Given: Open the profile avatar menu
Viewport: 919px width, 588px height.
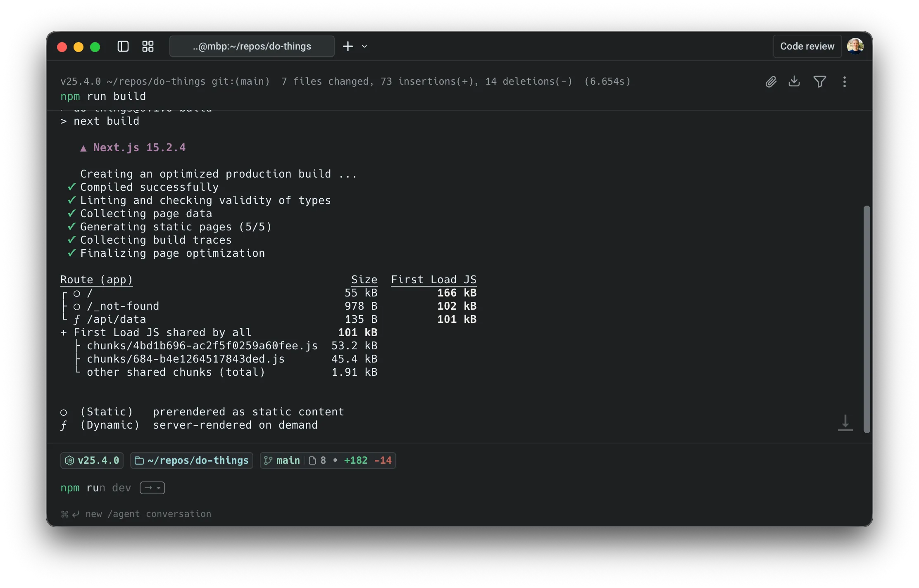Looking at the screenshot, I should point(856,46).
